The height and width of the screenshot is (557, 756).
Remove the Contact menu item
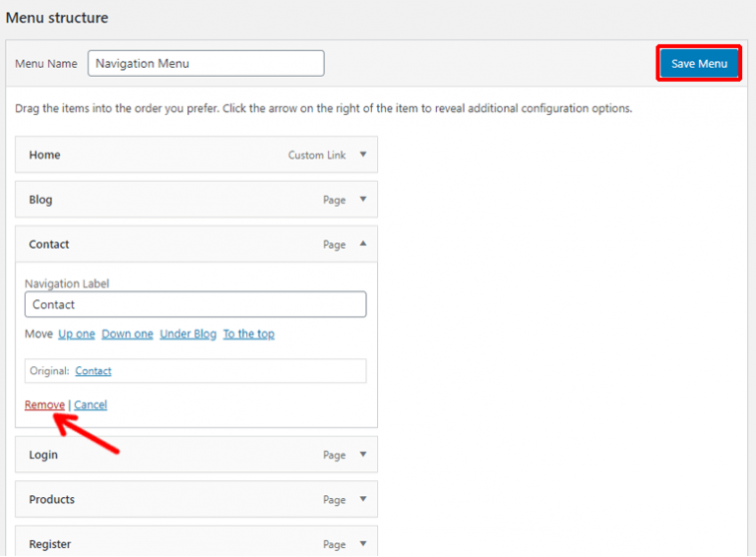pos(44,404)
